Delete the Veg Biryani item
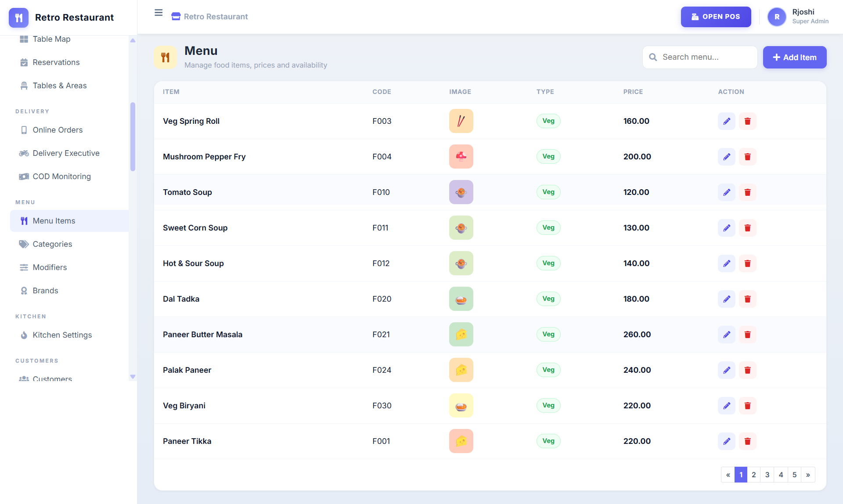The image size is (843, 504). 748,406
